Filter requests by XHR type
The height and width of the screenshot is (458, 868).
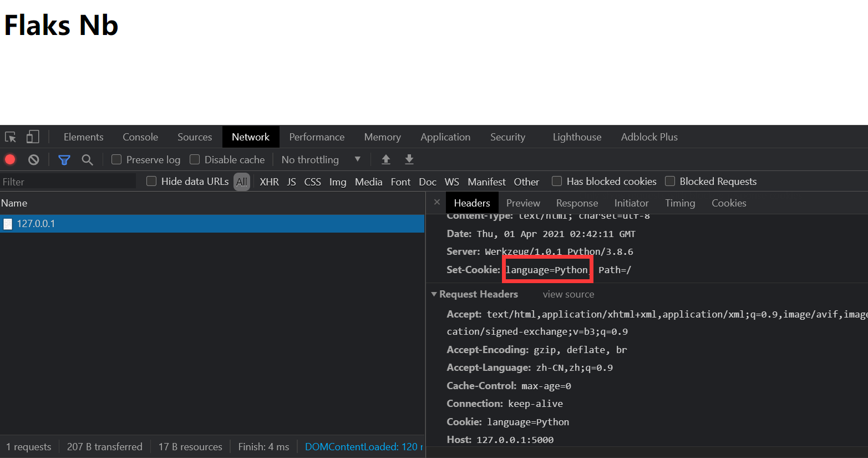(x=269, y=182)
